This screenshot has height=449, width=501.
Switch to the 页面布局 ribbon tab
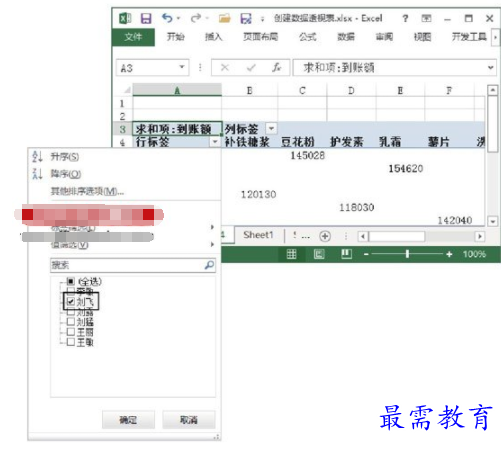coord(260,37)
